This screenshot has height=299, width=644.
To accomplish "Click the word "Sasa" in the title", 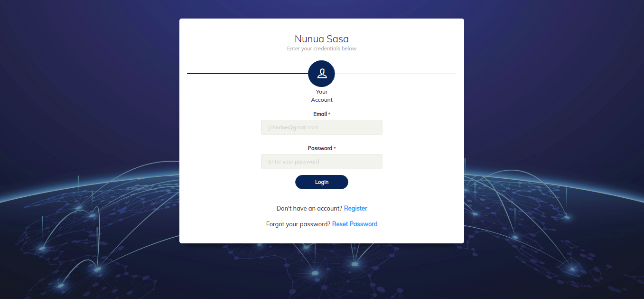I will 337,39.
